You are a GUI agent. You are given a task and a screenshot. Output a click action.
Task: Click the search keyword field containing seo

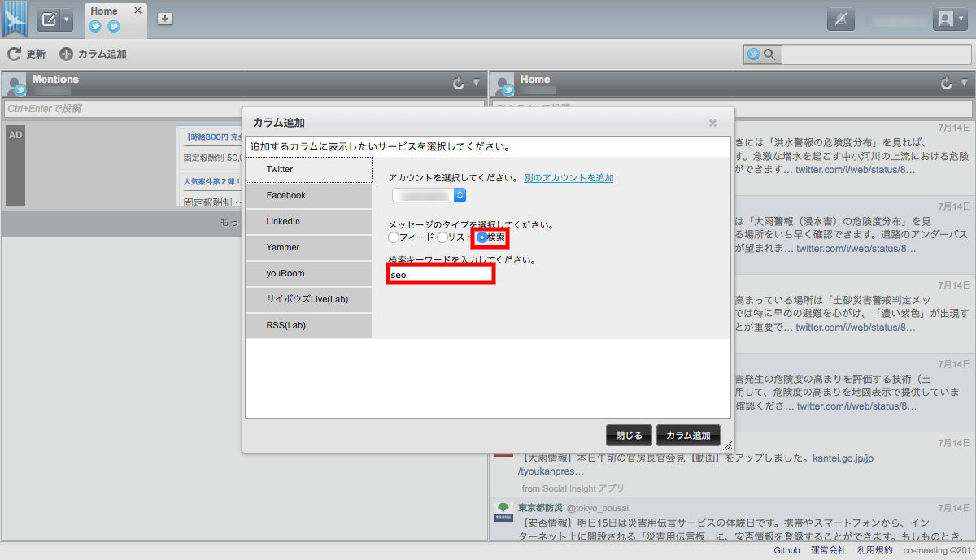tap(441, 275)
